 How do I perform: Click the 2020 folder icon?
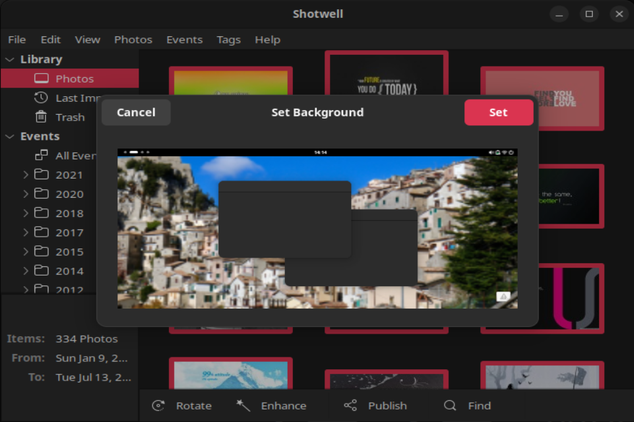pos(41,194)
